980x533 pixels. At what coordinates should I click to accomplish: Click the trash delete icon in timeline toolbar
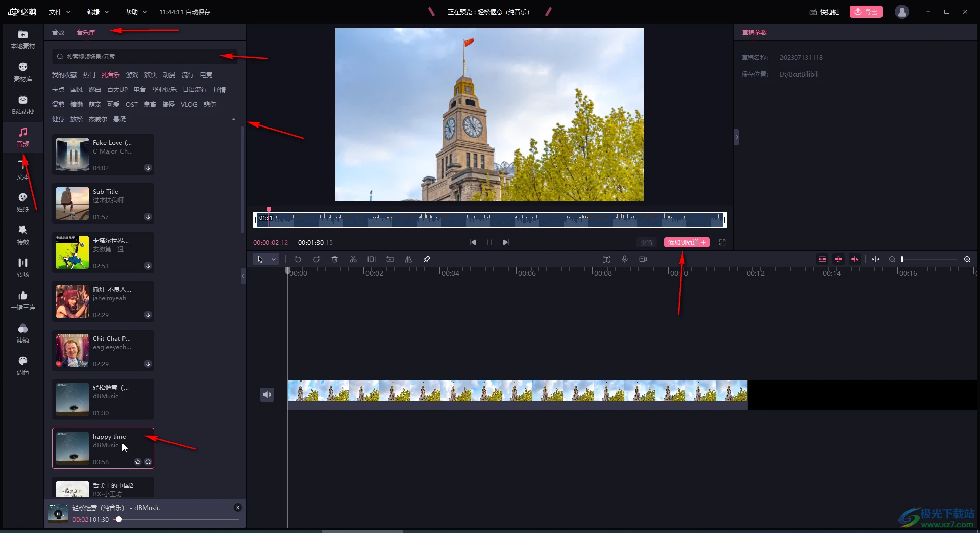click(x=335, y=259)
